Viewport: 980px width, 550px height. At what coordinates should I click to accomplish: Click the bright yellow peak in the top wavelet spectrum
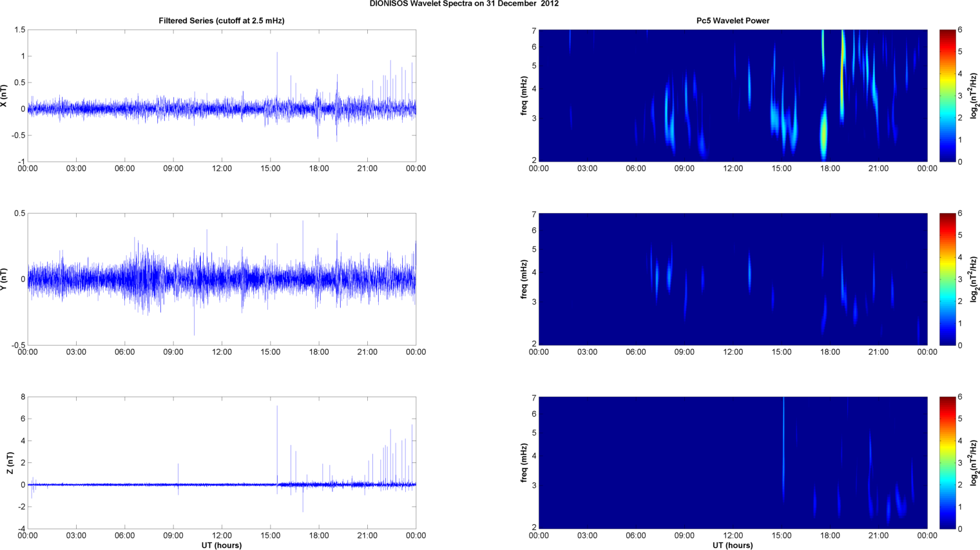(x=842, y=77)
